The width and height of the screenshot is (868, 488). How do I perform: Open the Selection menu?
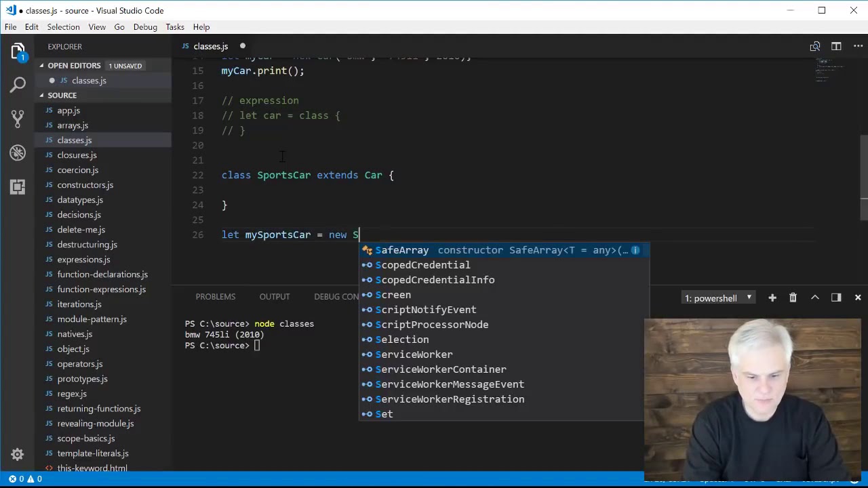(63, 27)
